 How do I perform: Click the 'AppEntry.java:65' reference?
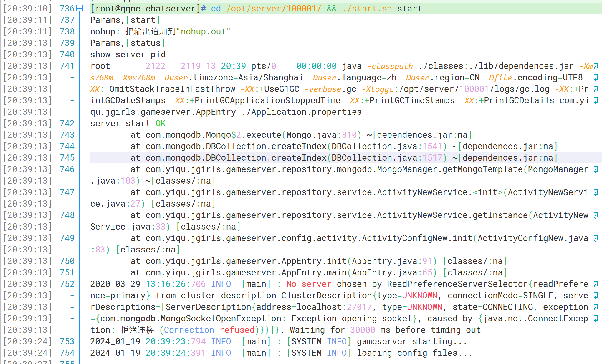[392, 272]
